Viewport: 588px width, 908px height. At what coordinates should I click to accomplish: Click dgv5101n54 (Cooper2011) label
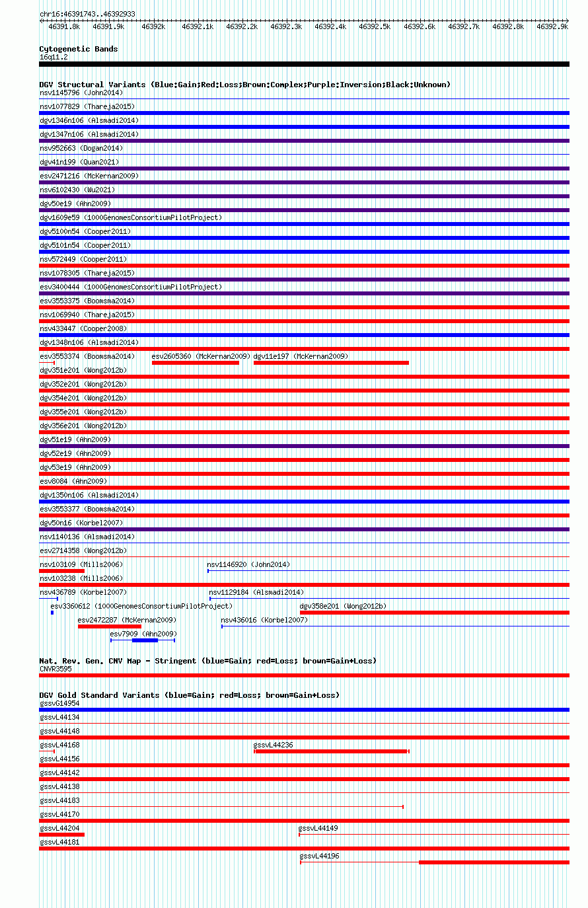tap(85, 245)
